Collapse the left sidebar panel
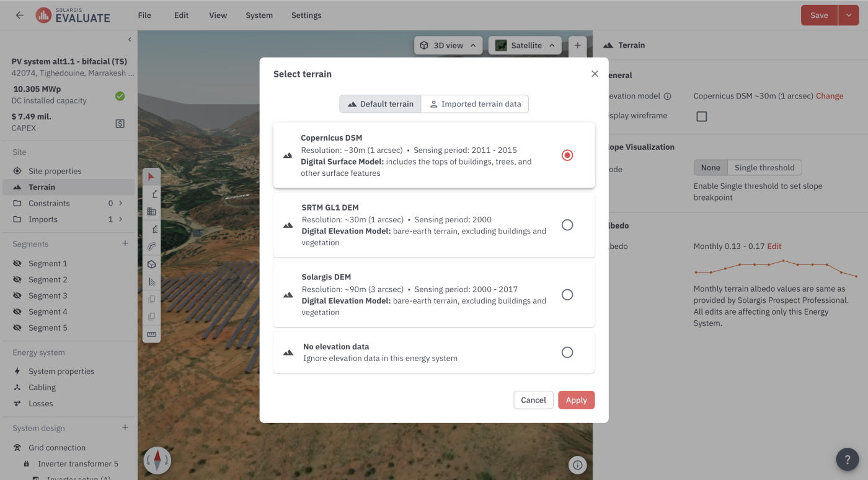 pyautogui.click(x=130, y=40)
